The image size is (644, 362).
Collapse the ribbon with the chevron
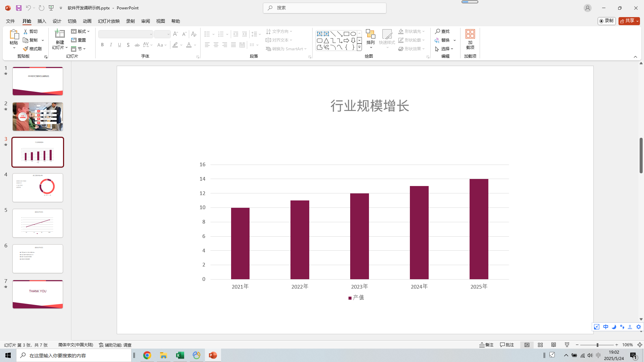(x=635, y=57)
